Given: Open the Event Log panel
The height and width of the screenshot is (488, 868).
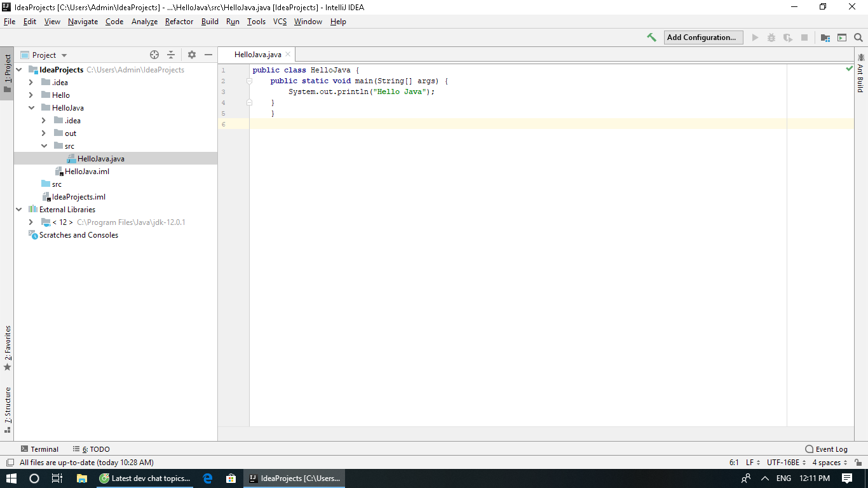Looking at the screenshot, I should click(826, 449).
